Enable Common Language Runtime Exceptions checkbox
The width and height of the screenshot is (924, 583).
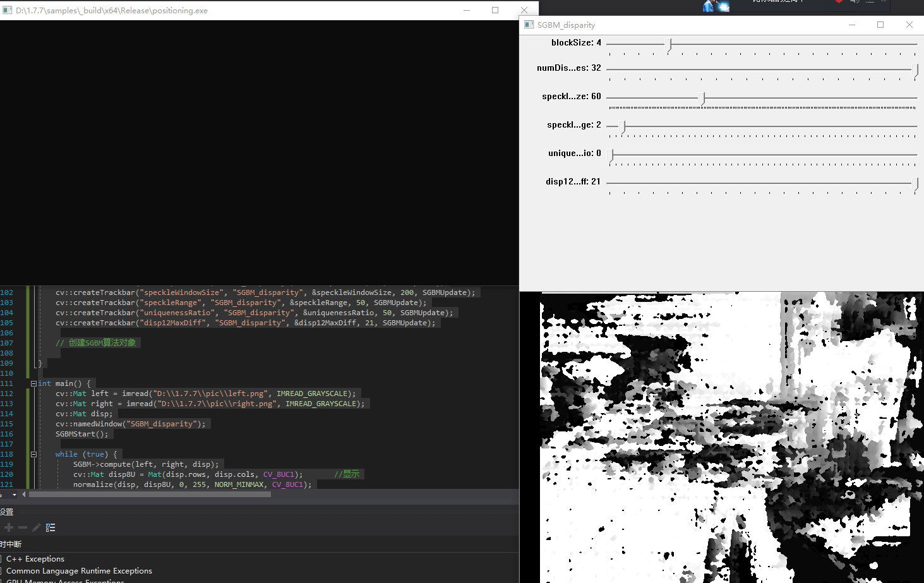[x=1, y=570]
